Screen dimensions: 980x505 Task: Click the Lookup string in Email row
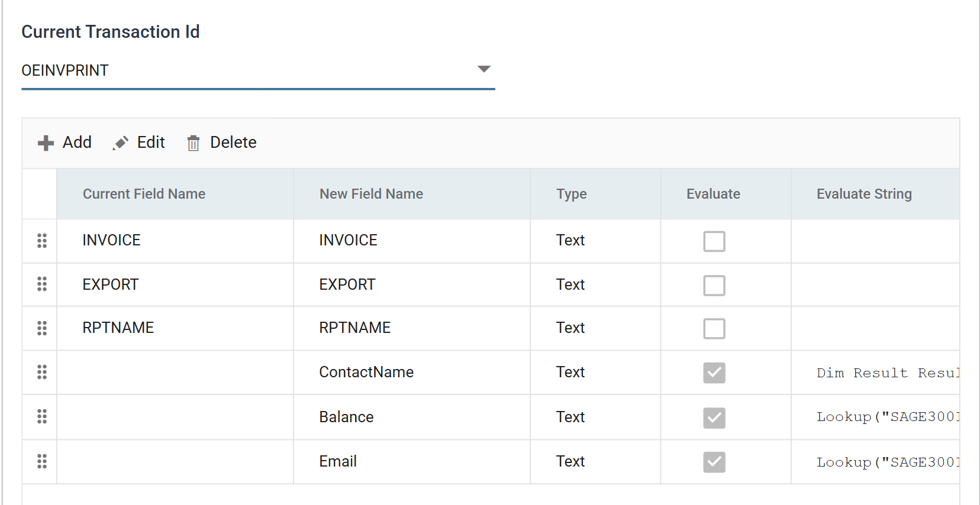[x=888, y=462]
